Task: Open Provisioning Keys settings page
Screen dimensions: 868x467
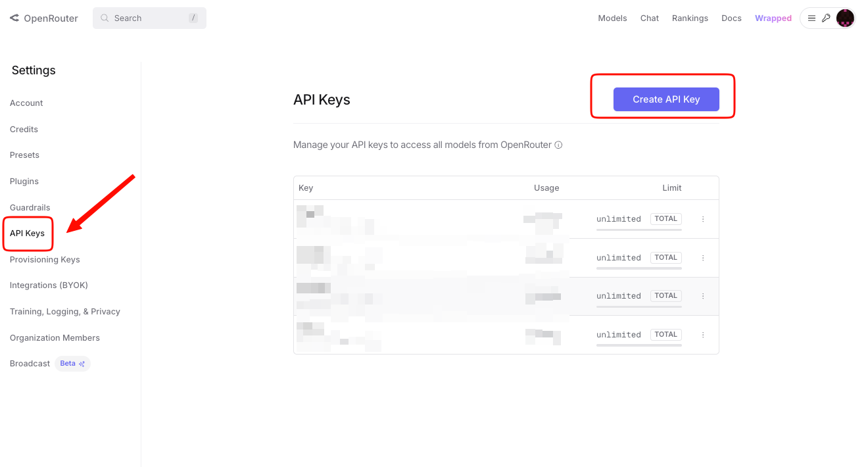Action: (x=45, y=259)
